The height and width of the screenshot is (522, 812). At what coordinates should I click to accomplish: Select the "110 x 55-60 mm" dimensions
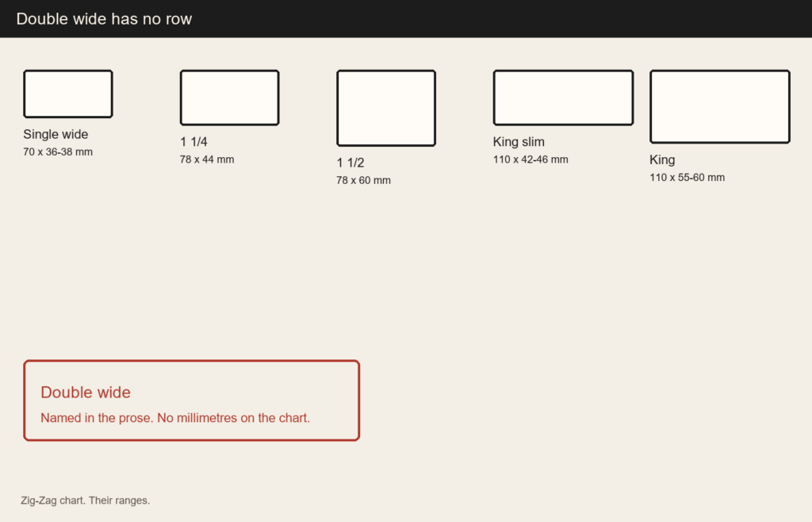pyautogui.click(x=688, y=177)
